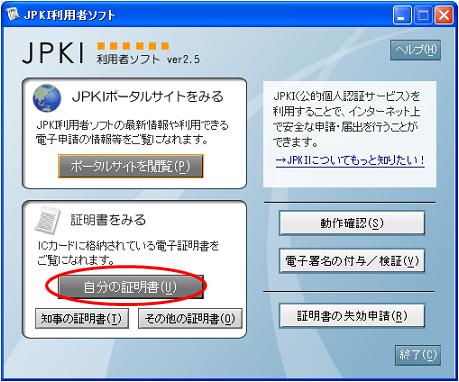Open その他の証明書(O) button
The height and width of the screenshot is (382, 459).
(x=190, y=319)
